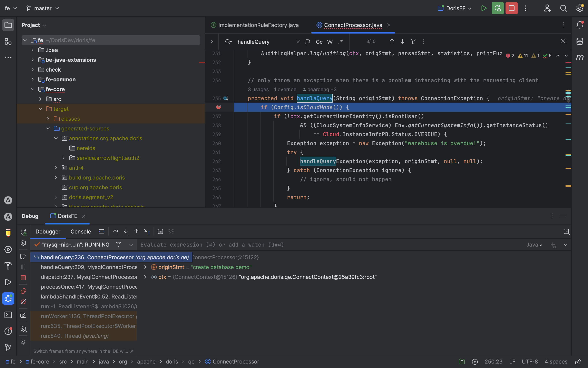Open Evaluate Expression calculator icon
588x368 pixels.
pyautogui.click(x=160, y=231)
